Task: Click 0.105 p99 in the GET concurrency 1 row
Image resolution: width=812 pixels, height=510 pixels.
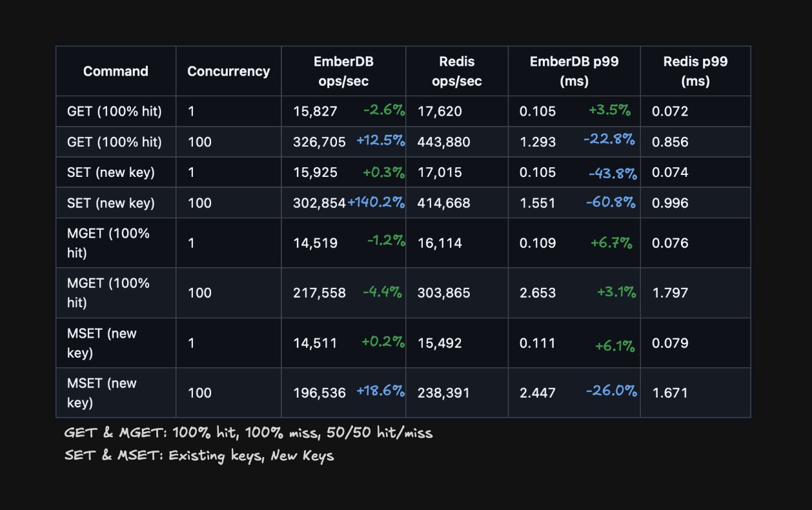Action: (538, 111)
